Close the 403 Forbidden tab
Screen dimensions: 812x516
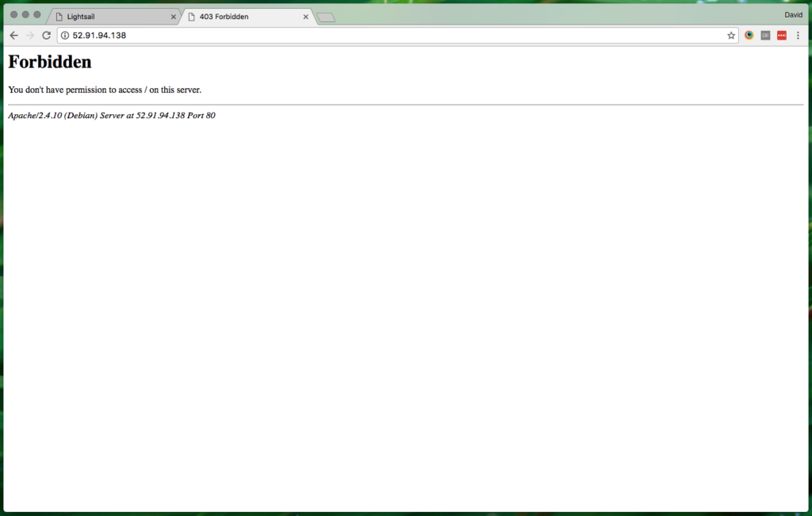[305, 17]
